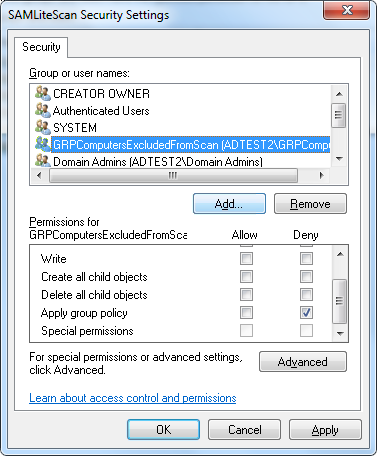
Task: Click the CREATOR OWNER group icon
Action: [x=43, y=93]
